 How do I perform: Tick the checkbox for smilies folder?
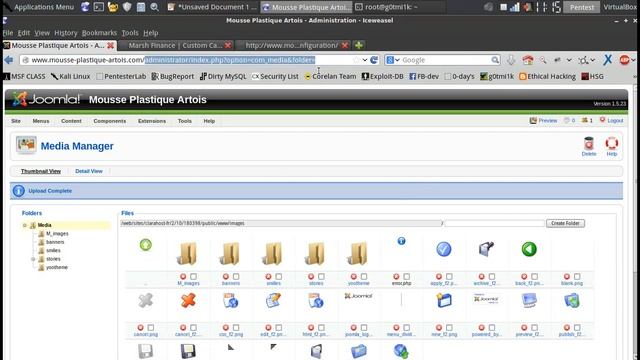pos(278,277)
